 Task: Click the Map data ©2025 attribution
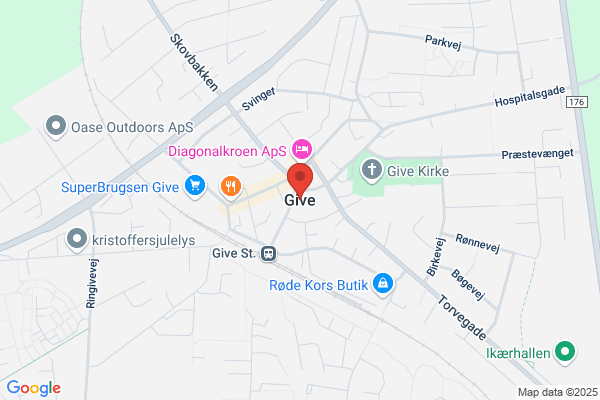(x=558, y=392)
